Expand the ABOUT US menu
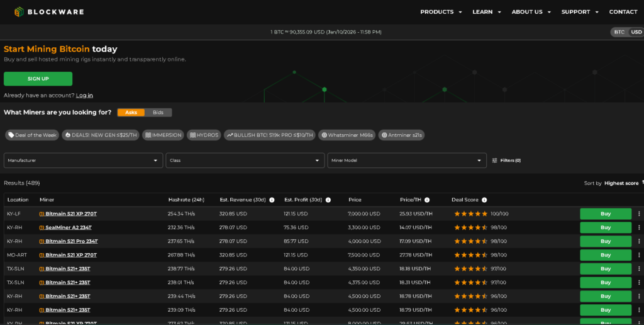 tap(531, 12)
